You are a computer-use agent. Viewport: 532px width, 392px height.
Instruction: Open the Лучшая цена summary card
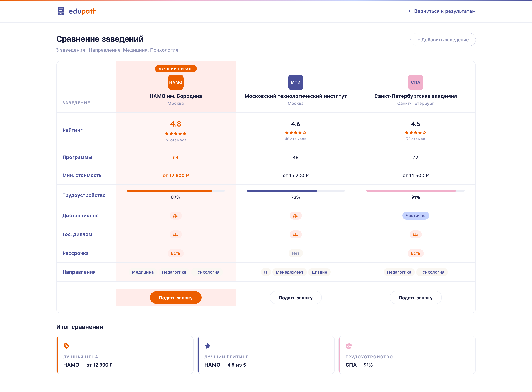[x=125, y=355]
